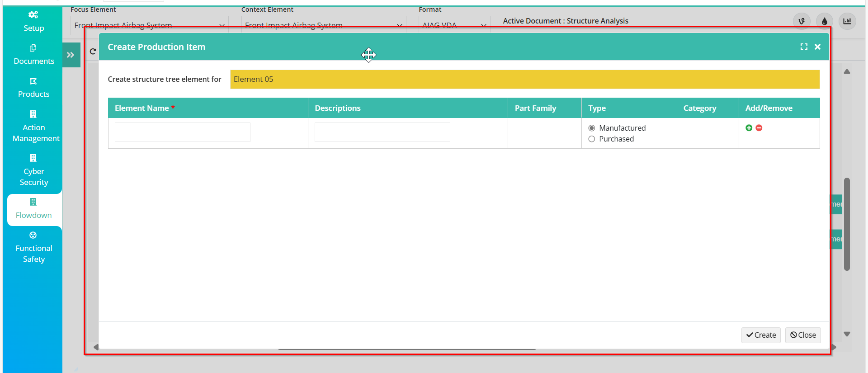Select the Manufactured radio option
This screenshot has width=868, height=373.
tap(591, 128)
